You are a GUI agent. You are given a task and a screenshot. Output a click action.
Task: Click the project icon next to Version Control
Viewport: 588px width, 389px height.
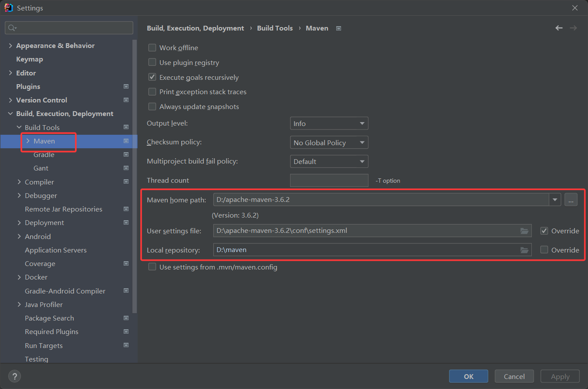tap(126, 100)
